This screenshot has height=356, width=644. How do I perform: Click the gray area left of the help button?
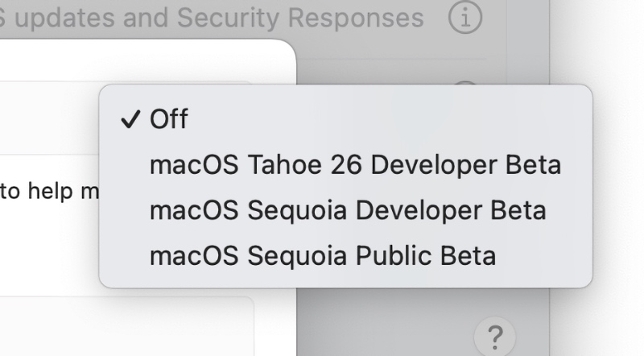click(x=386, y=330)
